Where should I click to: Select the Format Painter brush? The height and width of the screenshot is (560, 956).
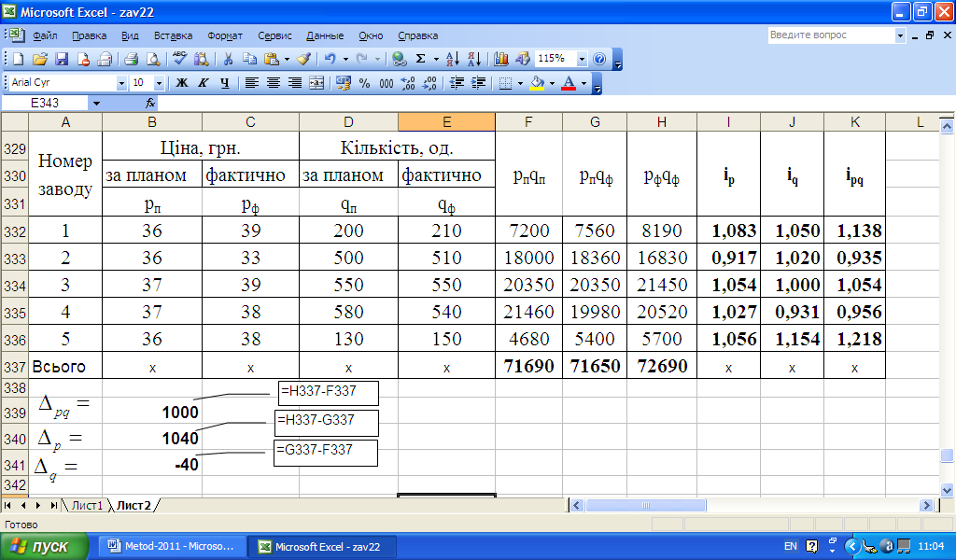coord(303,59)
